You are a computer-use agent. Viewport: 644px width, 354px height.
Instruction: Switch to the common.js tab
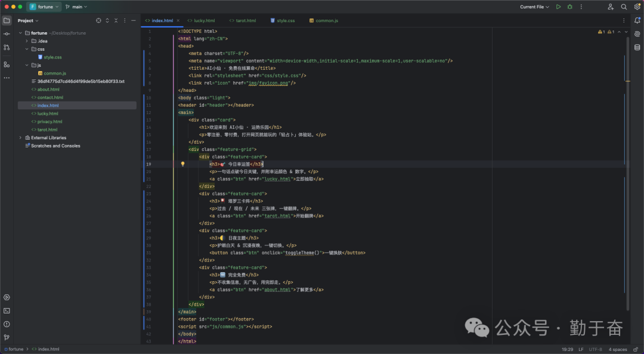[324, 20]
